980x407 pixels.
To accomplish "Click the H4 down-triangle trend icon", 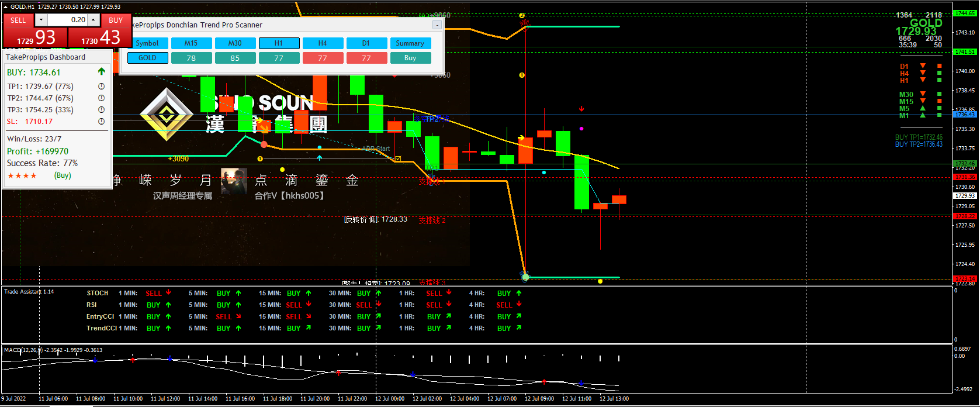I will coord(923,73).
